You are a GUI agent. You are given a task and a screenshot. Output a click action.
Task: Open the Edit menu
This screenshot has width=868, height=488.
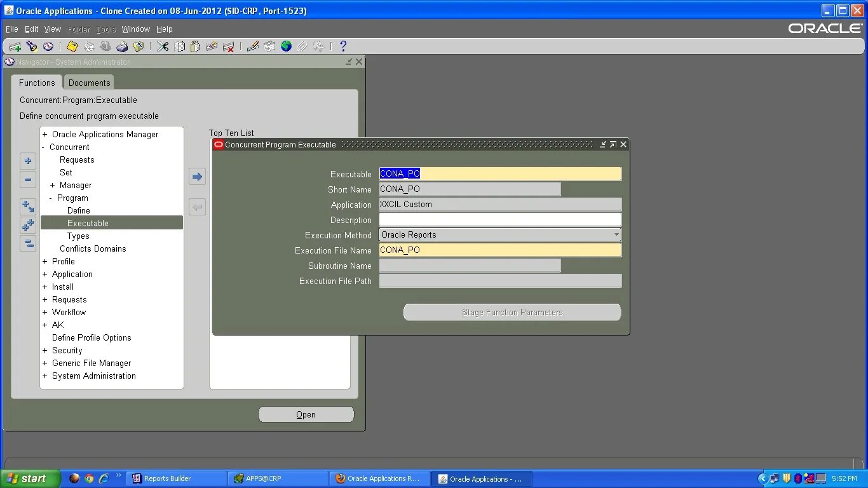(32, 29)
